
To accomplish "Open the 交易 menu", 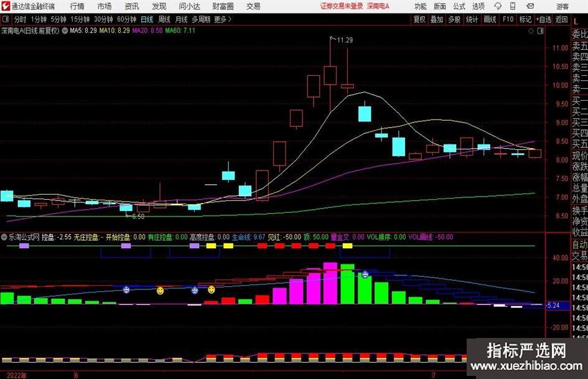I will (253, 6).
